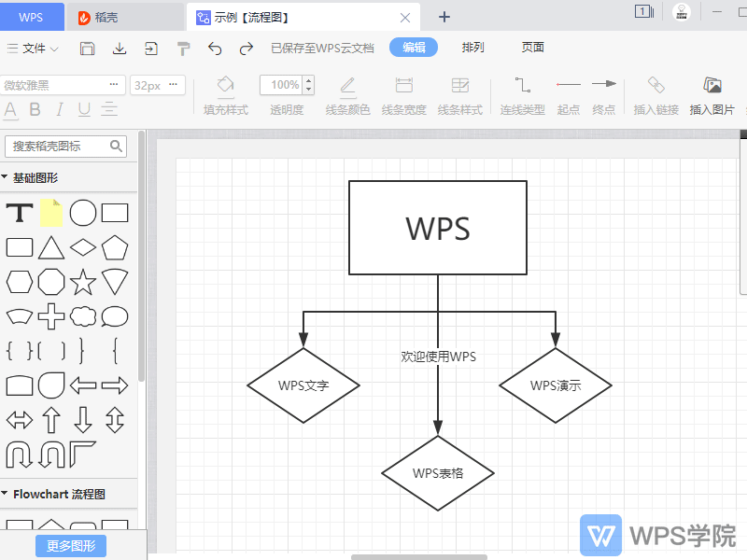The width and height of the screenshot is (747, 560).
Task: Click the transparency percentage field
Action: tap(282, 85)
